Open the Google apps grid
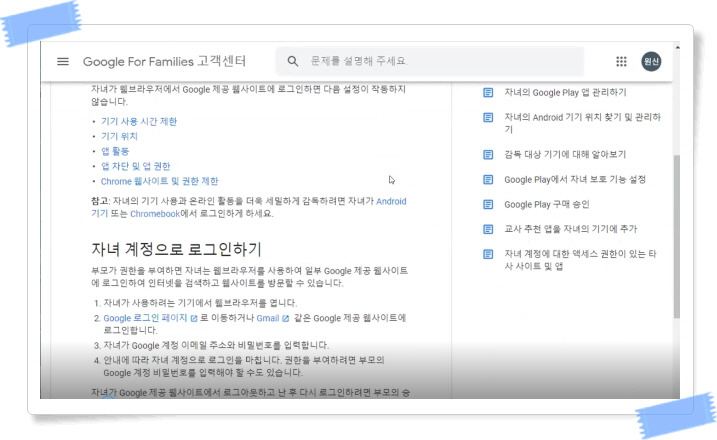Screen dimensions: 717x440 621,61
